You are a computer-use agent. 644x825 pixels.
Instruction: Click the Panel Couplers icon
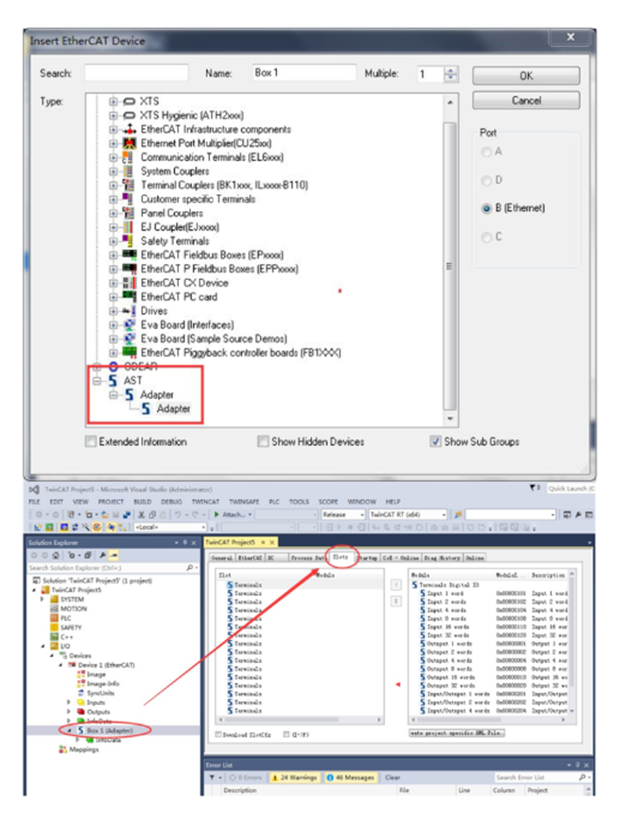pyautogui.click(x=129, y=213)
